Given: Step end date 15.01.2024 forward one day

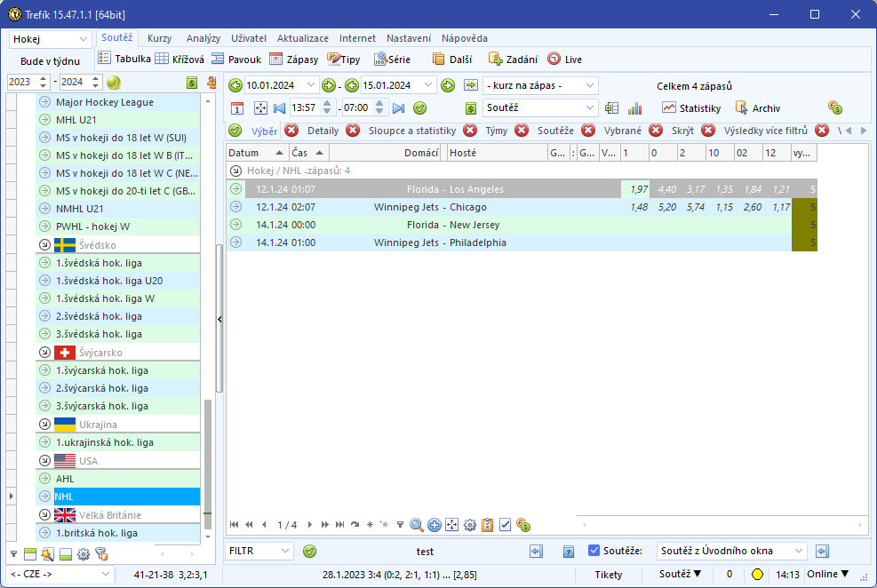Looking at the screenshot, I should pos(448,85).
